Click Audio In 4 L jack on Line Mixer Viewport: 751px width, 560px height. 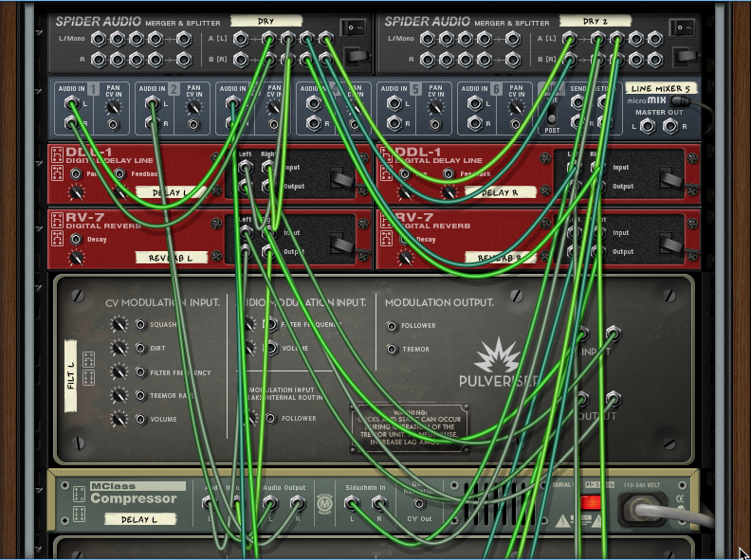(314, 102)
